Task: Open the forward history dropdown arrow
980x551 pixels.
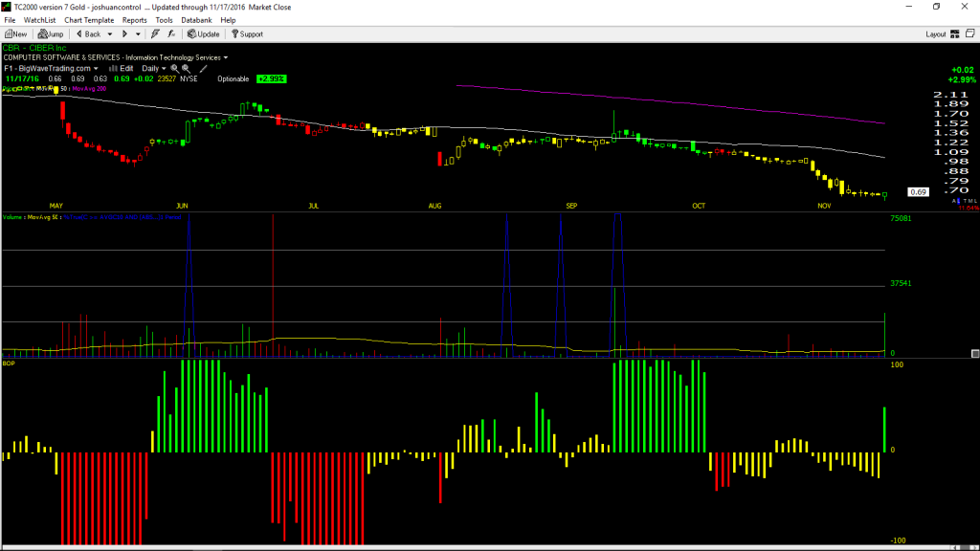Action: tap(138, 34)
